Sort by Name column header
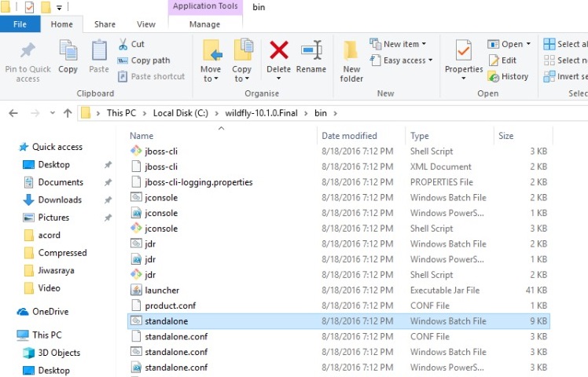Screen dimensions: 588x377 click(141, 136)
